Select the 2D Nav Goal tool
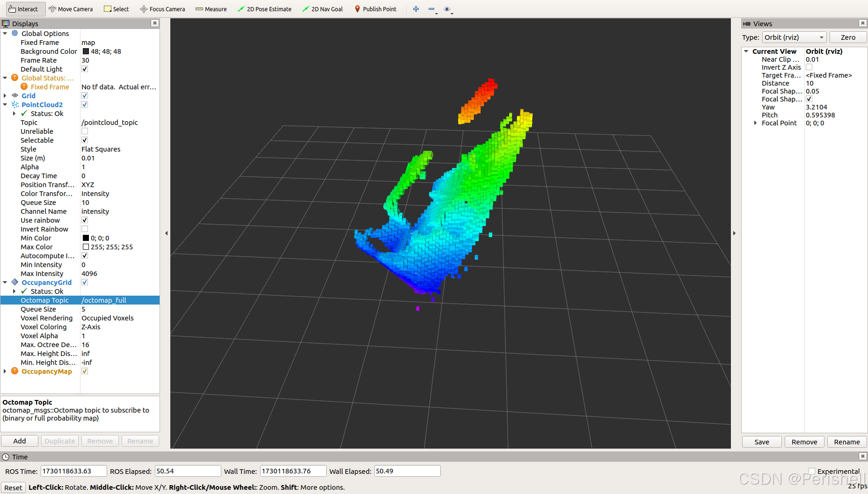This screenshot has height=494, width=868. tap(322, 9)
